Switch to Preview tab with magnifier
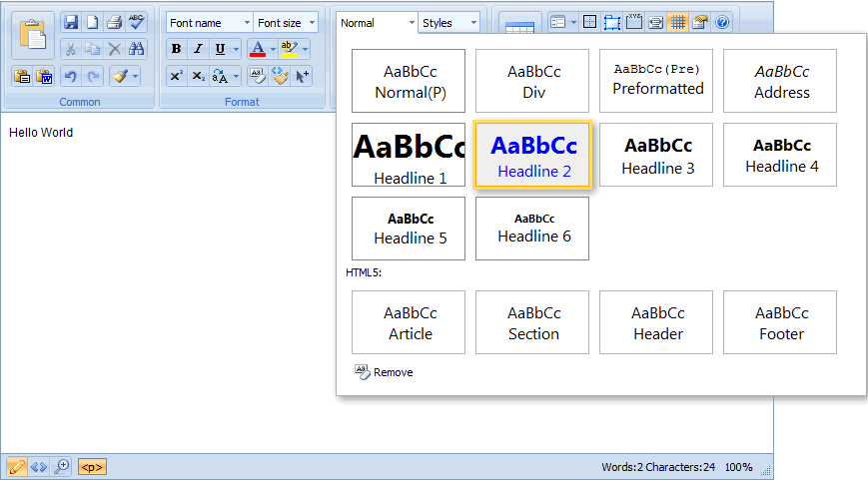The image size is (868, 480). click(x=62, y=466)
